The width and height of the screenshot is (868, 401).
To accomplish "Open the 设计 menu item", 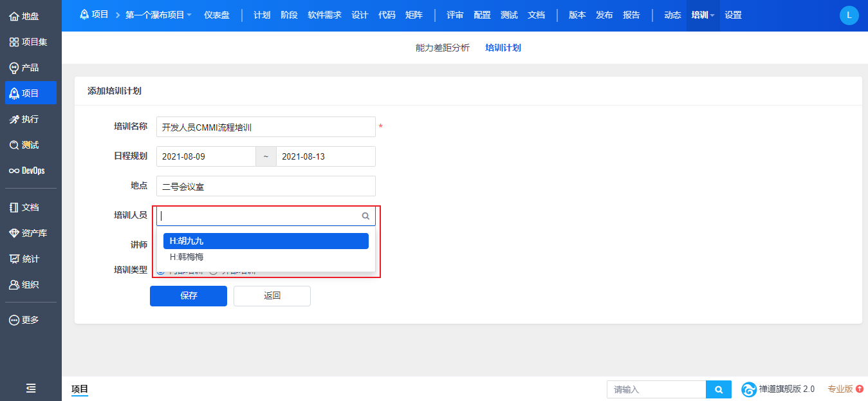I will click(360, 15).
